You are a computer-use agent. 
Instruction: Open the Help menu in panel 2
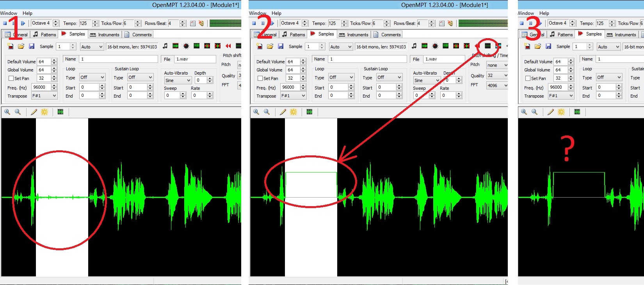276,13
